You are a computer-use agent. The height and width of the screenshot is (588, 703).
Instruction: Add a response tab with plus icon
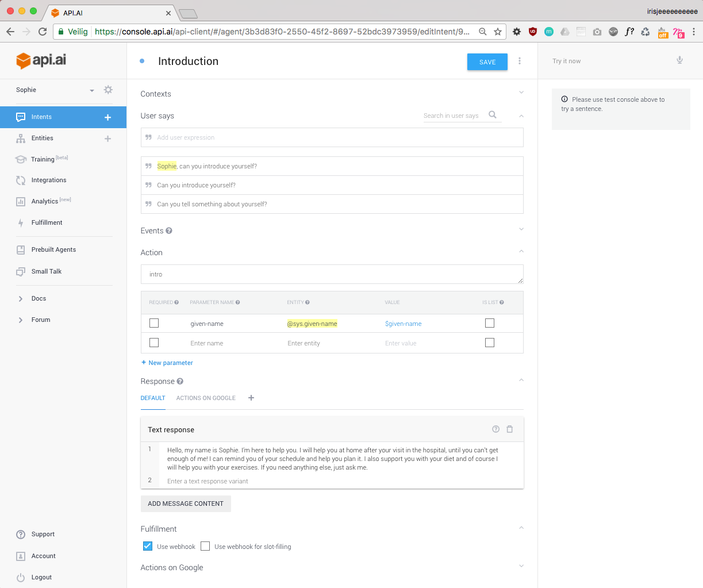click(251, 398)
